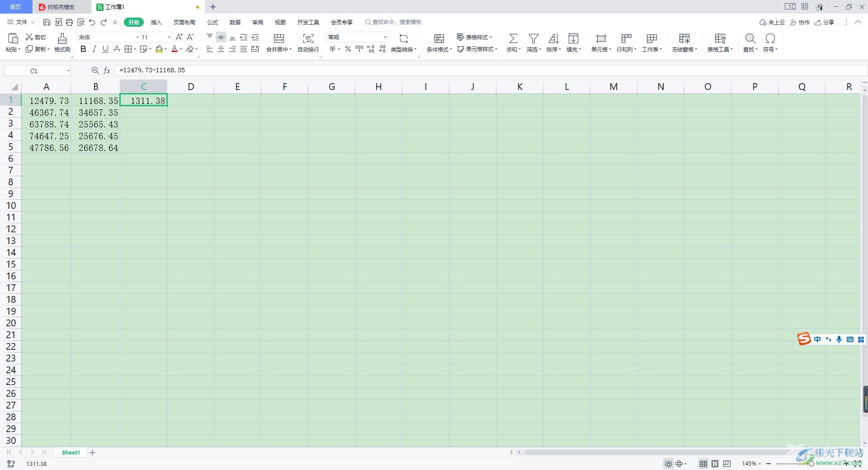Image resolution: width=868 pixels, height=470 pixels.
Task: Activate the Format Painter brush
Action: pyautogui.click(x=62, y=38)
